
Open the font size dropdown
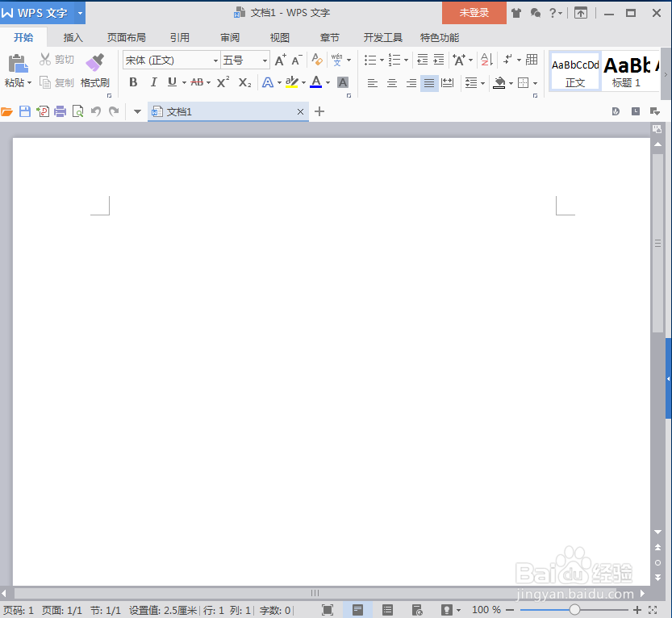(265, 61)
